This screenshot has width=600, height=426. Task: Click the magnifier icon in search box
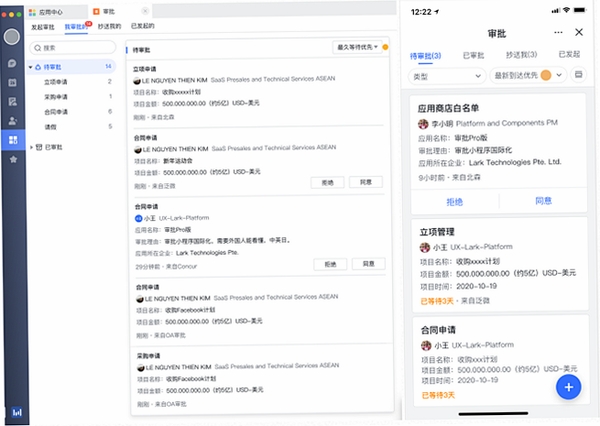click(x=38, y=48)
